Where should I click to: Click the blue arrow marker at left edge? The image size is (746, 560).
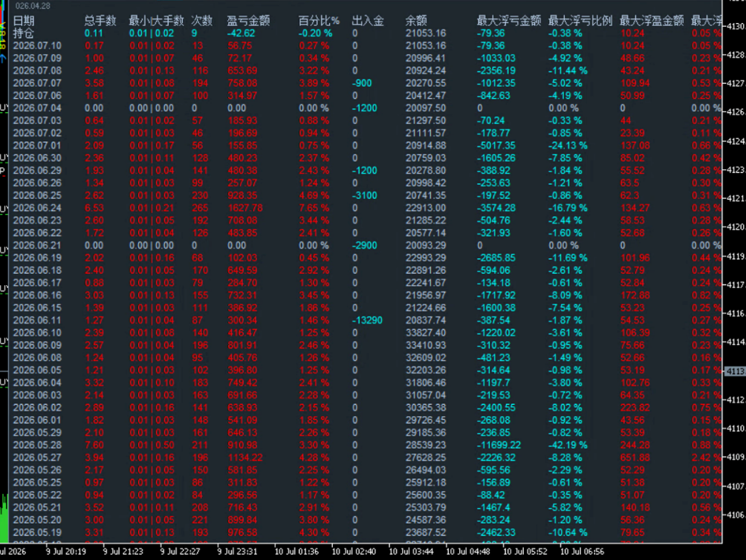point(3,58)
